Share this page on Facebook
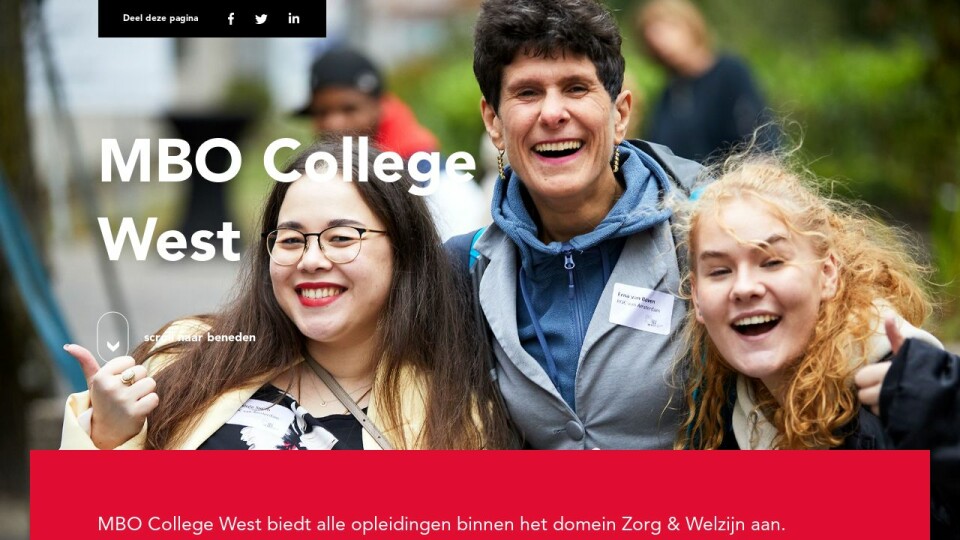 coord(231,19)
